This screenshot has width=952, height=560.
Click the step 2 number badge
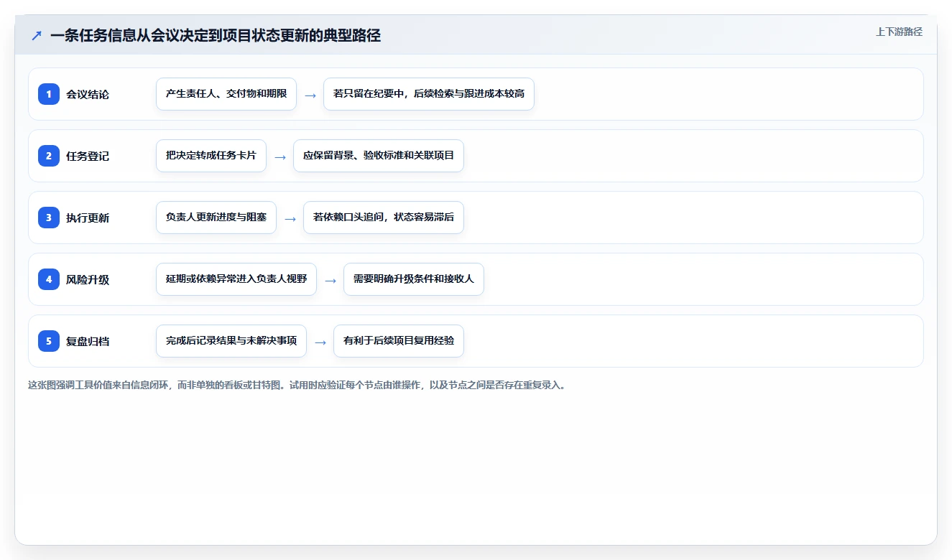point(49,156)
